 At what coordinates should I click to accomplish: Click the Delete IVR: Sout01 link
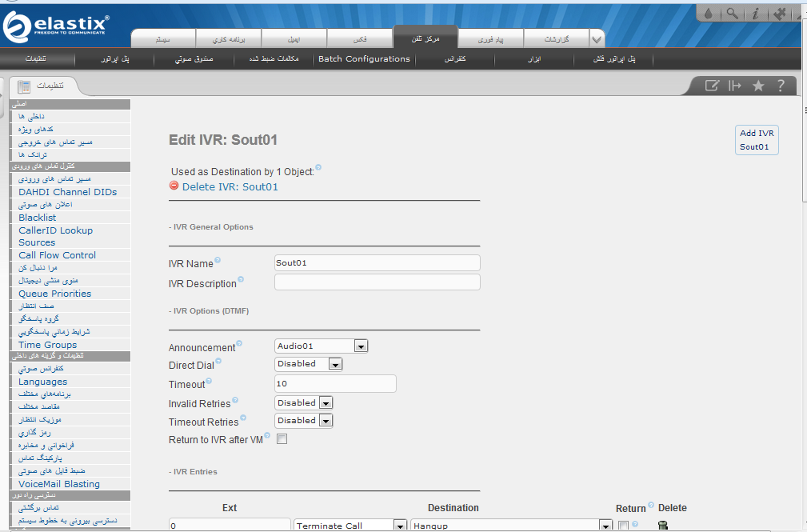point(230,187)
